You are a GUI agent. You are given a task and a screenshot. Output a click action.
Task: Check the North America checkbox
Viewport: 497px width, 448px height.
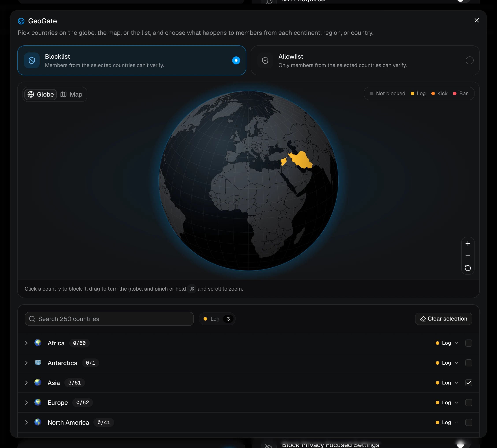pos(469,422)
